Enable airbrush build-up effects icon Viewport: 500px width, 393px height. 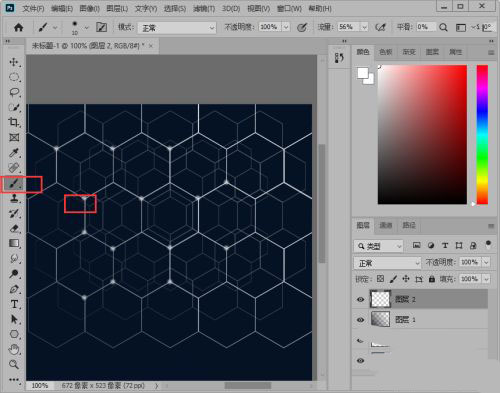click(380, 27)
